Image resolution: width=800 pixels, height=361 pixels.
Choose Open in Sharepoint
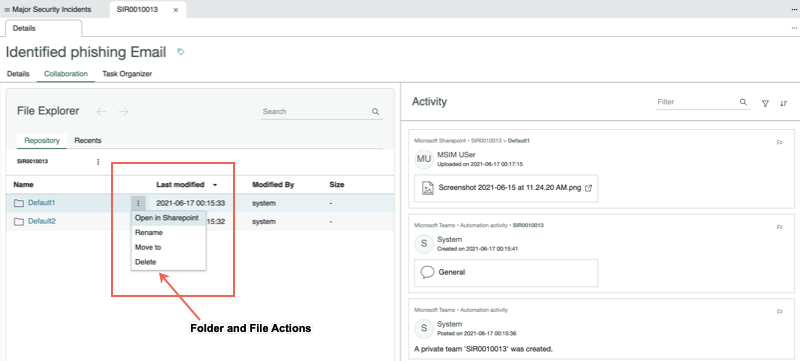(x=168, y=218)
